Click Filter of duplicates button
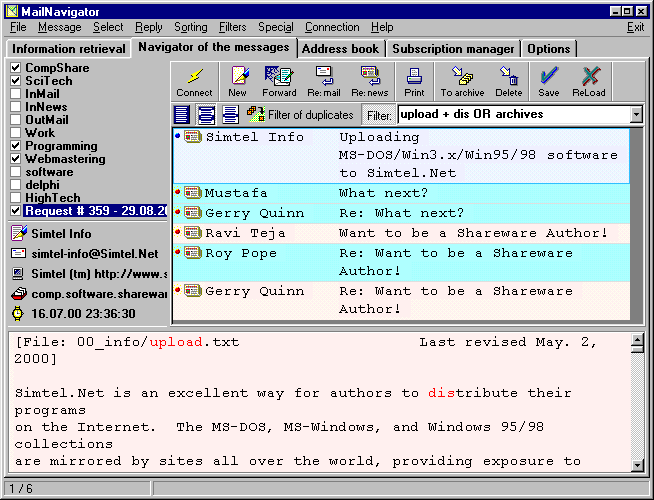Viewport: 654px width, 500px height. click(300, 115)
